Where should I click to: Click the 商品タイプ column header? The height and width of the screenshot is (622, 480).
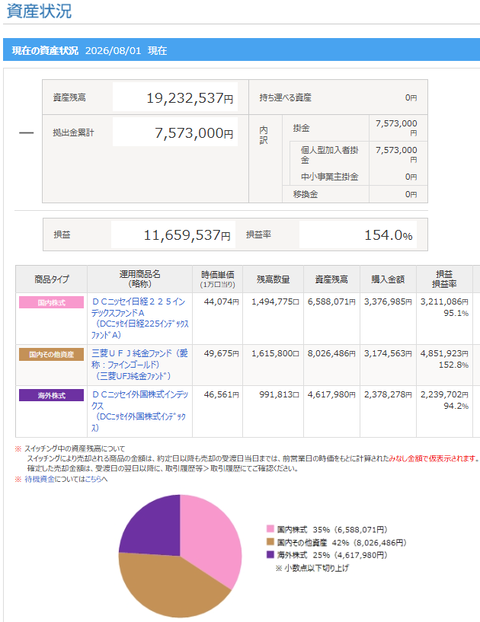click(x=52, y=279)
